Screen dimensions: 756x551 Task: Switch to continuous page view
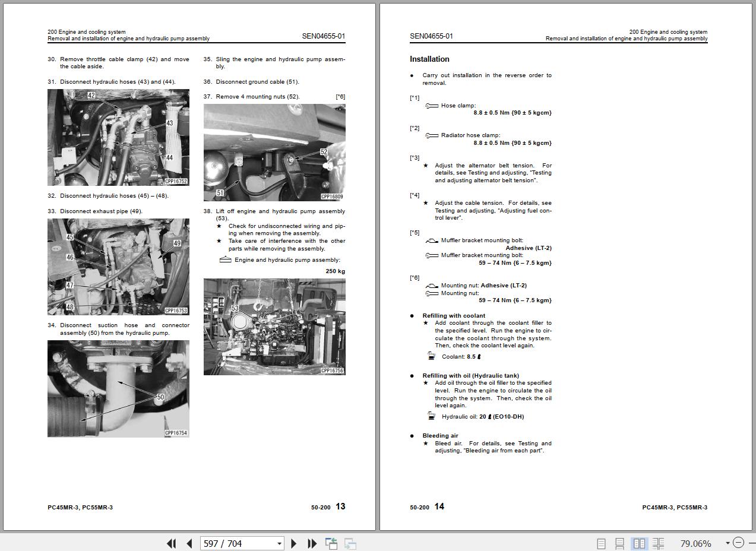click(619, 543)
